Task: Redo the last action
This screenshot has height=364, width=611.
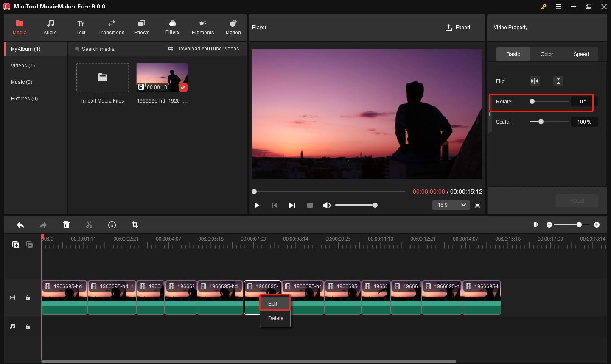Action: tap(43, 225)
